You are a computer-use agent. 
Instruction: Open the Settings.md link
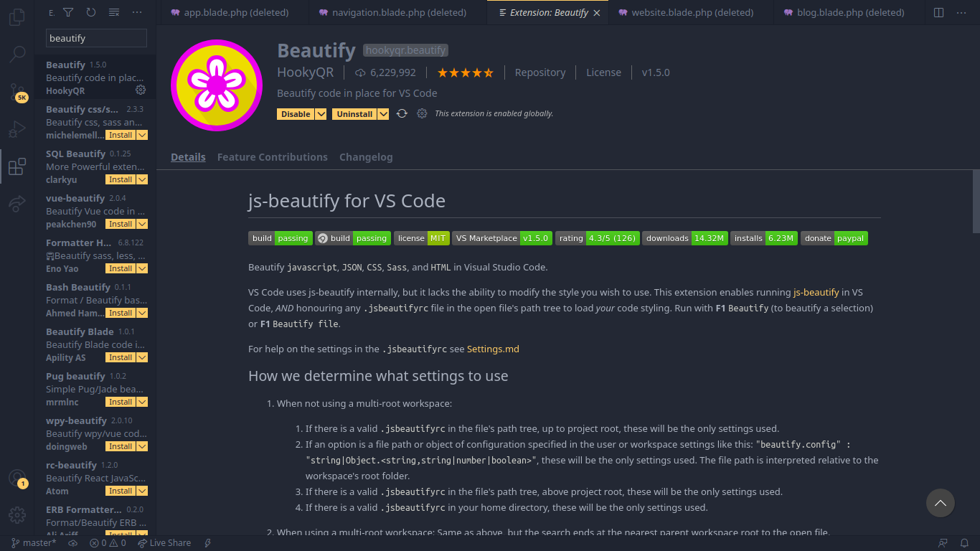pyautogui.click(x=493, y=349)
